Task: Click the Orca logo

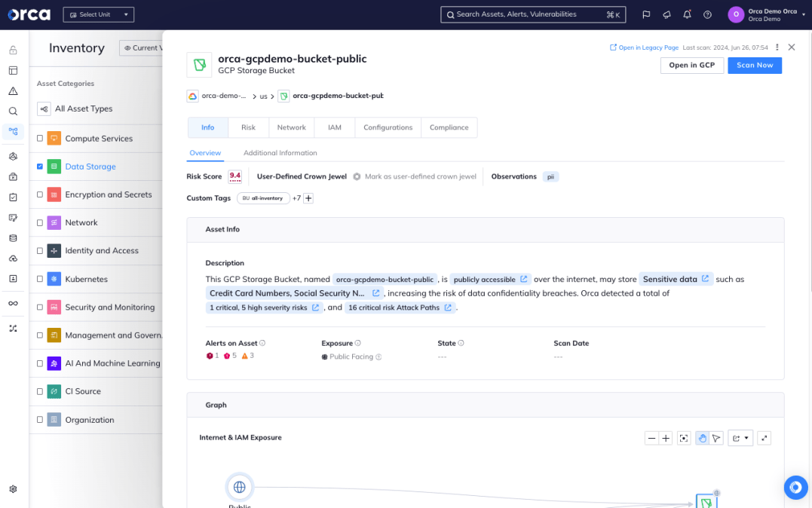Action: (x=29, y=14)
